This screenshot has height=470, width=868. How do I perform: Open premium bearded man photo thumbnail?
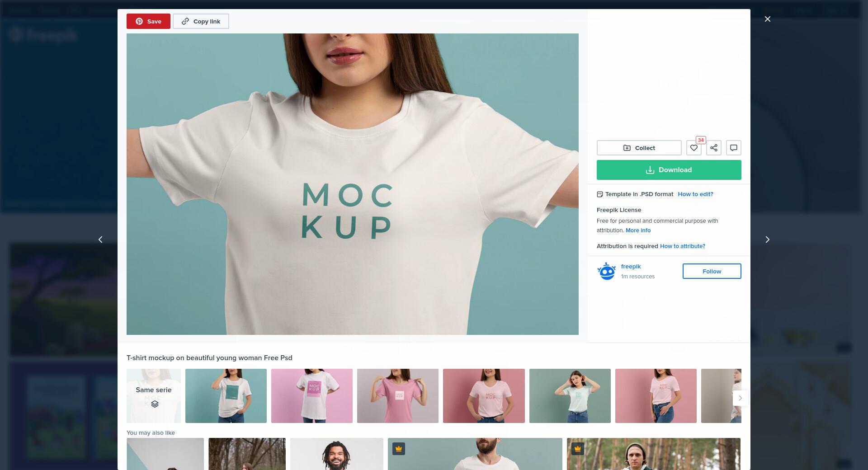[475, 454]
